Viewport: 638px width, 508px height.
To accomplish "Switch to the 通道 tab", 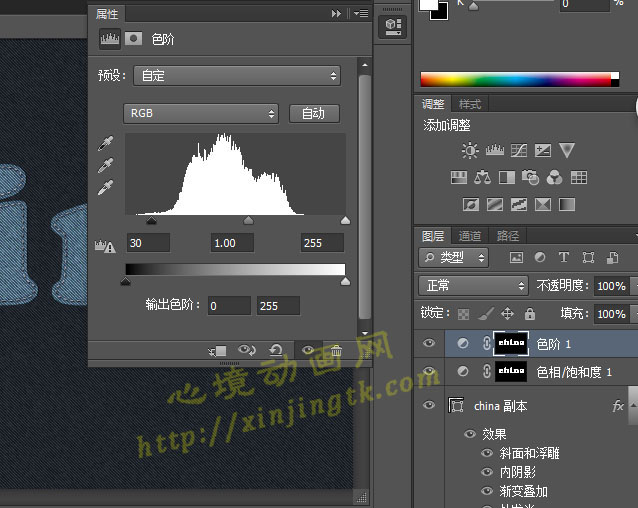I will point(470,236).
